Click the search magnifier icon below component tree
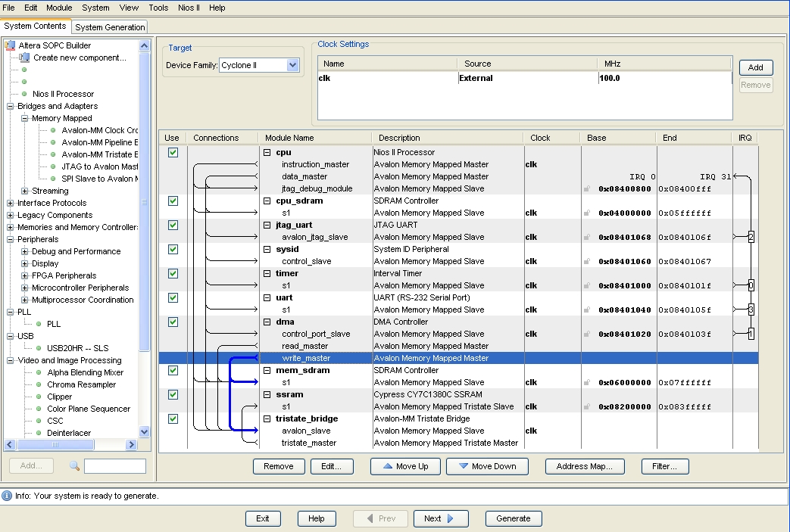The image size is (790, 532). pyautogui.click(x=74, y=466)
